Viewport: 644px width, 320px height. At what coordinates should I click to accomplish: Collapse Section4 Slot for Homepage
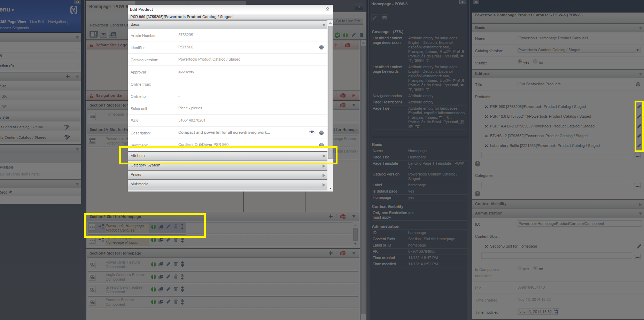354,253
